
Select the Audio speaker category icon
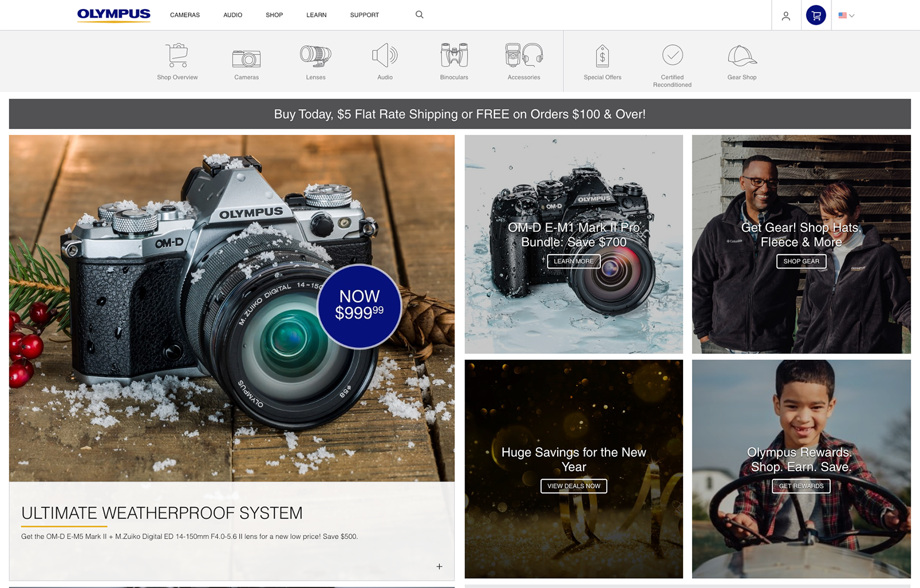click(385, 56)
